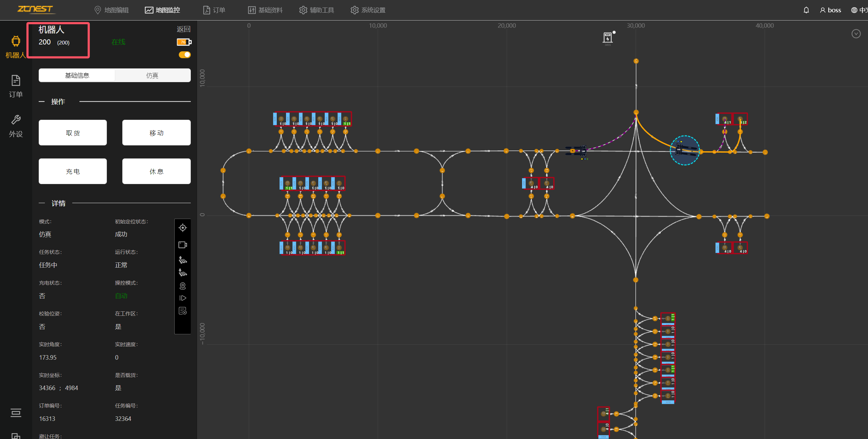This screenshot has width=868, height=439.
Task: Click the 自动 control mode value
Action: tap(121, 296)
